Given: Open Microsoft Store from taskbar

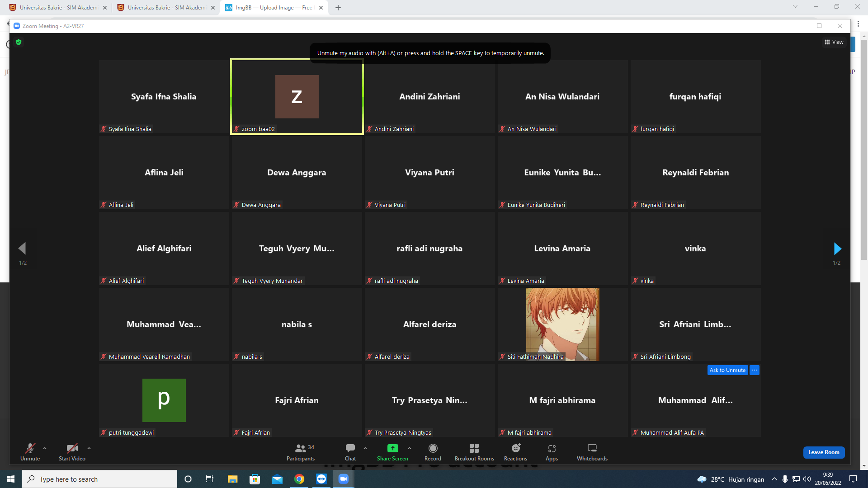Looking at the screenshot, I should click(x=255, y=479).
